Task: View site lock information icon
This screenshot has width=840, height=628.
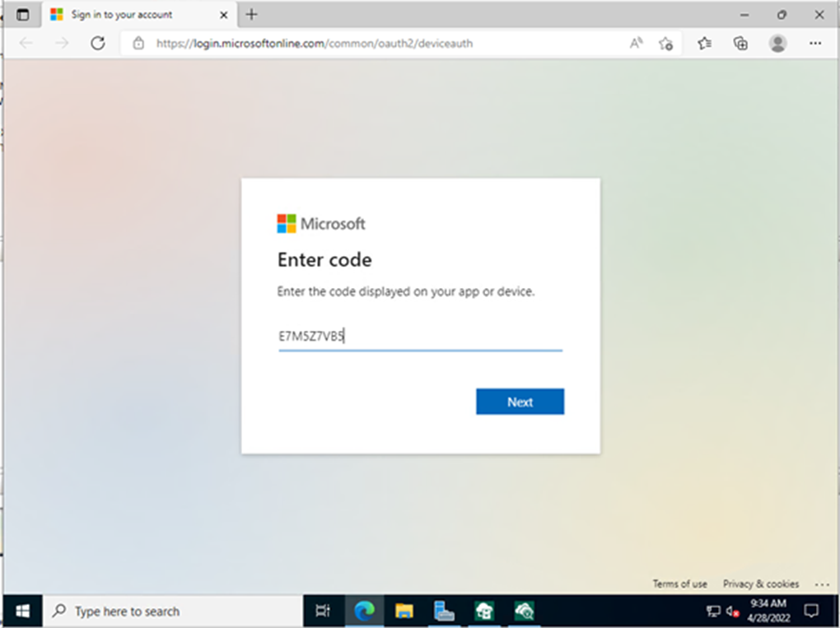Action: click(x=138, y=44)
